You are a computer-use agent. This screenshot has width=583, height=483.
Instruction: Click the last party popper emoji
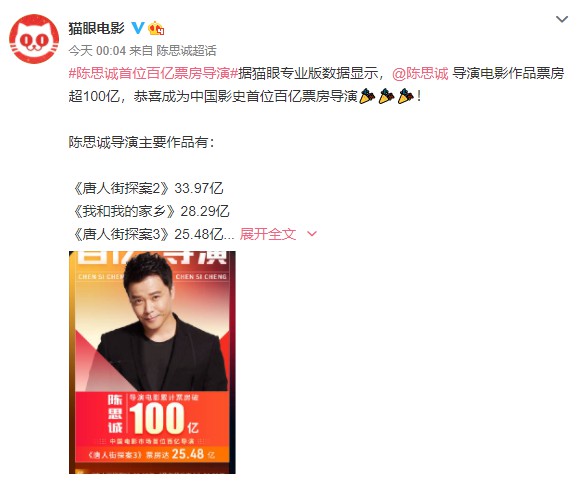[405, 96]
